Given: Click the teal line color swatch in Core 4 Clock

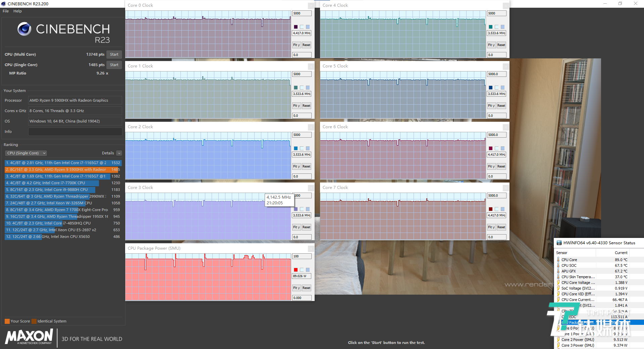Looking at the screenshot, I should pos(491,27).
